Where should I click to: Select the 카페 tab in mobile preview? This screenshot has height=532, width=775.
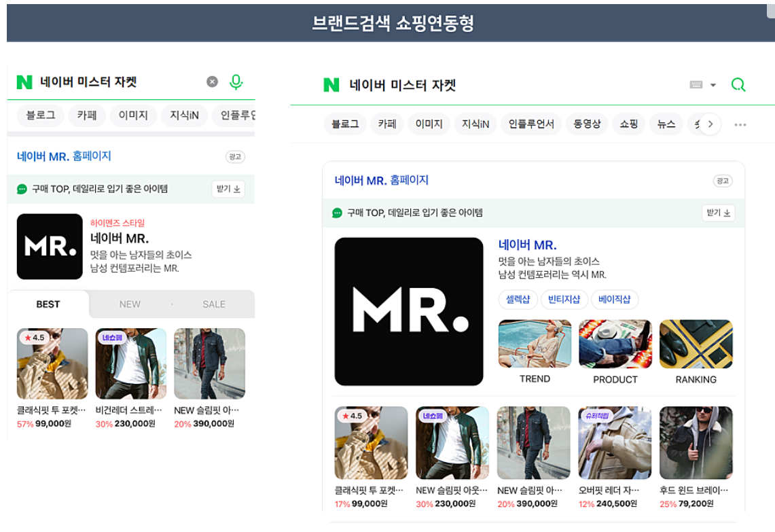tap(87, 116)
